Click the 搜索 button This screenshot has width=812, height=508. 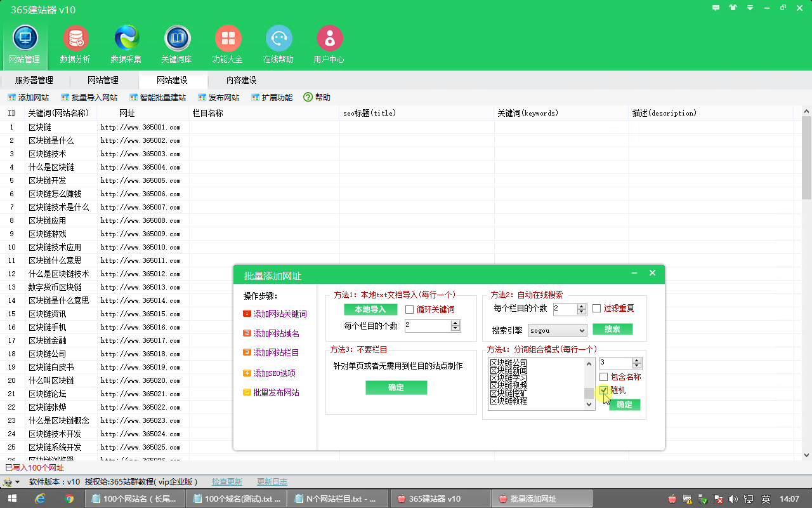coord(613,330)
